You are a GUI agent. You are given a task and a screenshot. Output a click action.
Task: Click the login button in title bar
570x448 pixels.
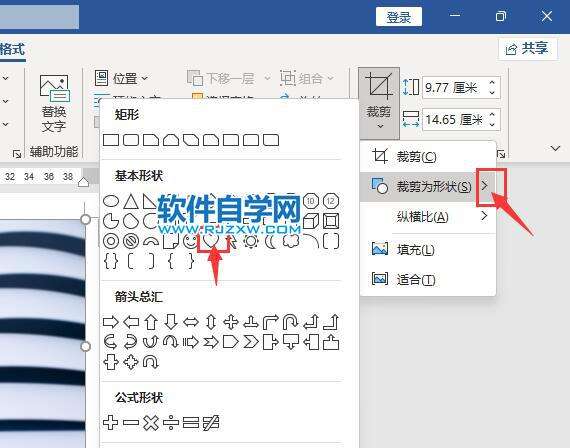[399, 17]
